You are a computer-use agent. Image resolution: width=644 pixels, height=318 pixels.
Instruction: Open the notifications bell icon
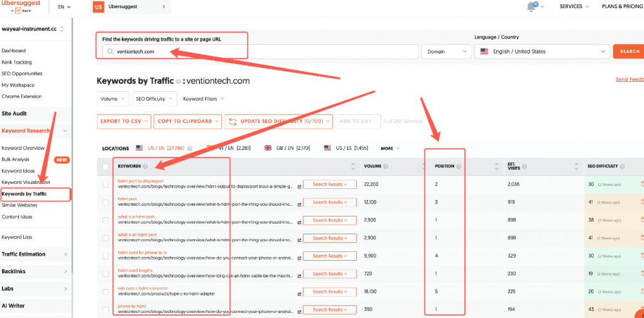[532, 7]
